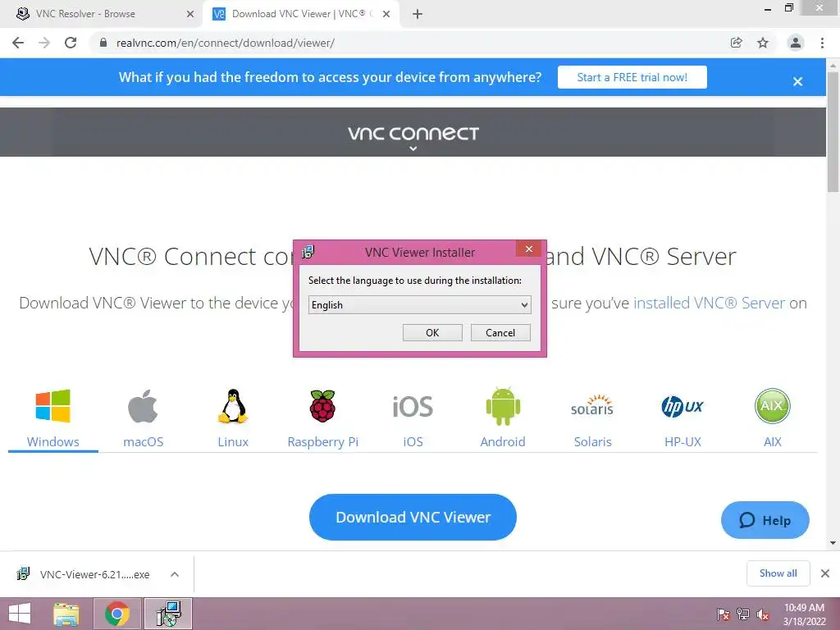Click OK in VNC Viewer Installer
The image size is (840, 630).
[432, 333]
